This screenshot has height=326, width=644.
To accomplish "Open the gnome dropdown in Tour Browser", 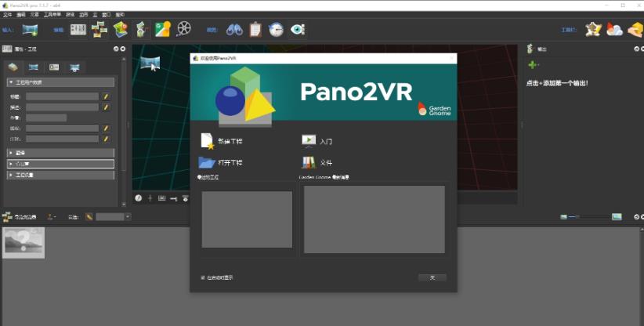I will tap(52, 217).
